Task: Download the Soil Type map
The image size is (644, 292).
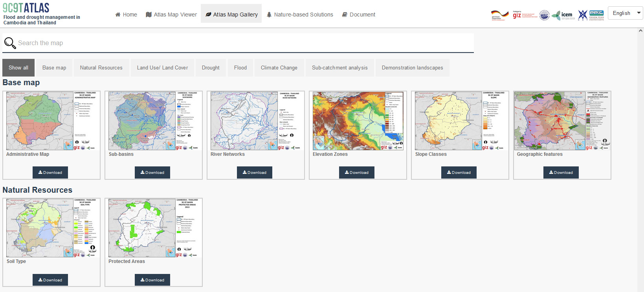Action: [50, 280]
